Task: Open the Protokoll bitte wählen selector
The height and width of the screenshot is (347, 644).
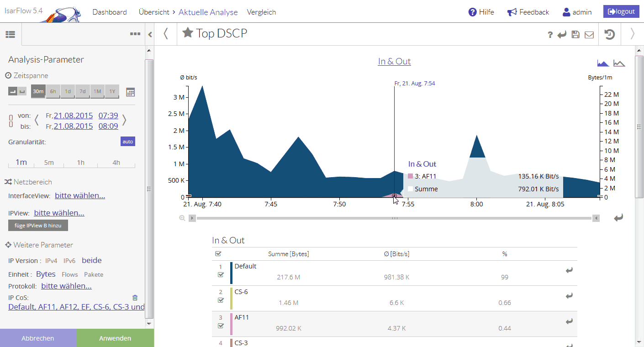Action: [66, 286]
